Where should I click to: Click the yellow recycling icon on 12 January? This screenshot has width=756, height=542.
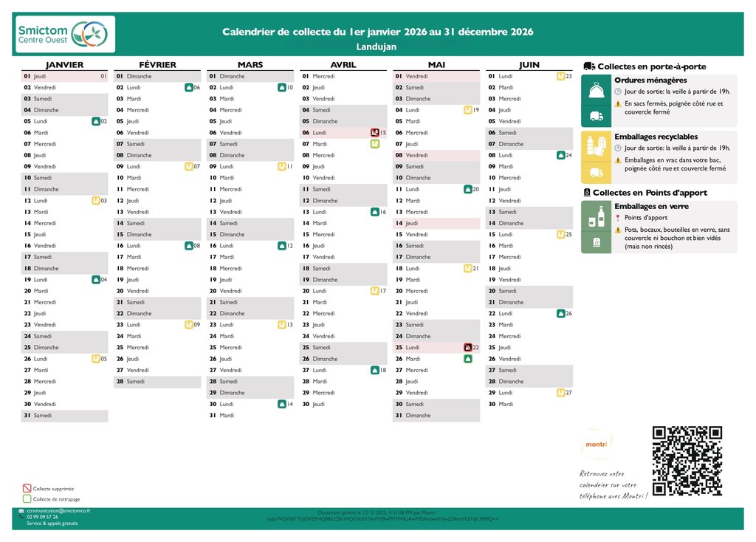(x=96, y=200)
